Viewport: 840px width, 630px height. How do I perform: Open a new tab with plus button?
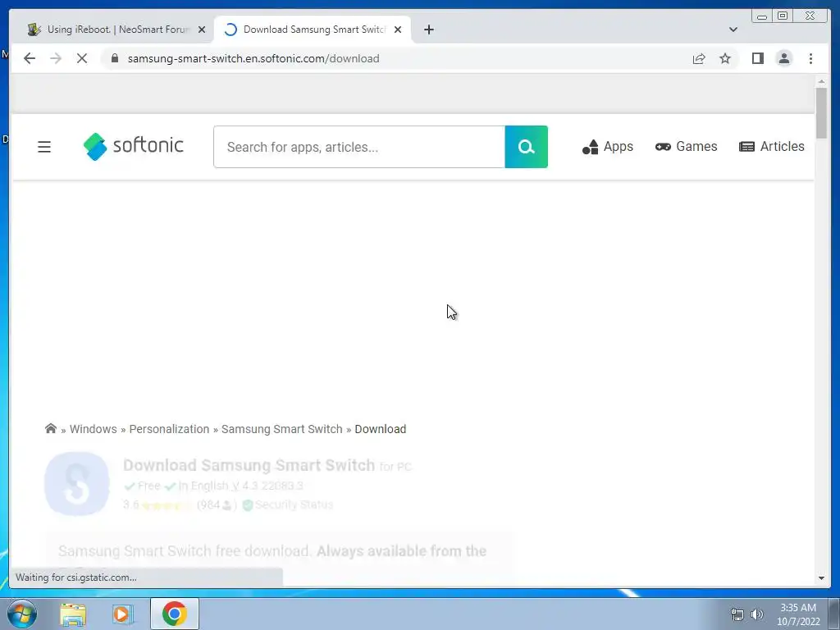click(428, 30)
